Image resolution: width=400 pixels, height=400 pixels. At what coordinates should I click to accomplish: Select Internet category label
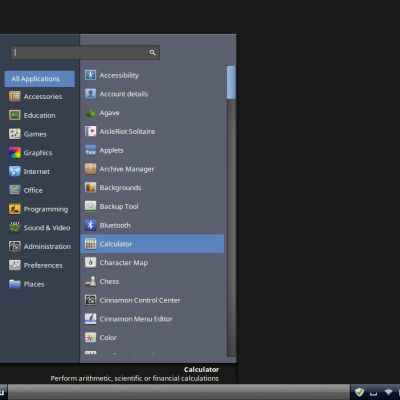click(x=37, y=171)
